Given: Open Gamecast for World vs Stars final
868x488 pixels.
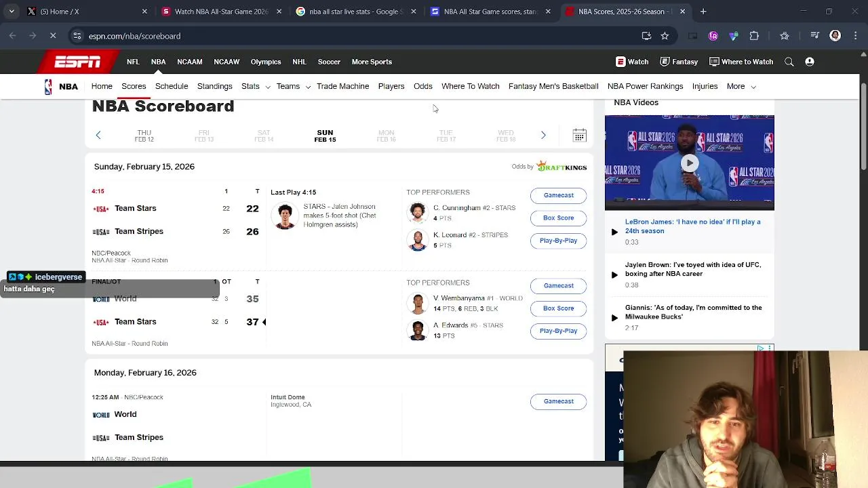Looking at the screenshot, I should click(x=558, y=285).
